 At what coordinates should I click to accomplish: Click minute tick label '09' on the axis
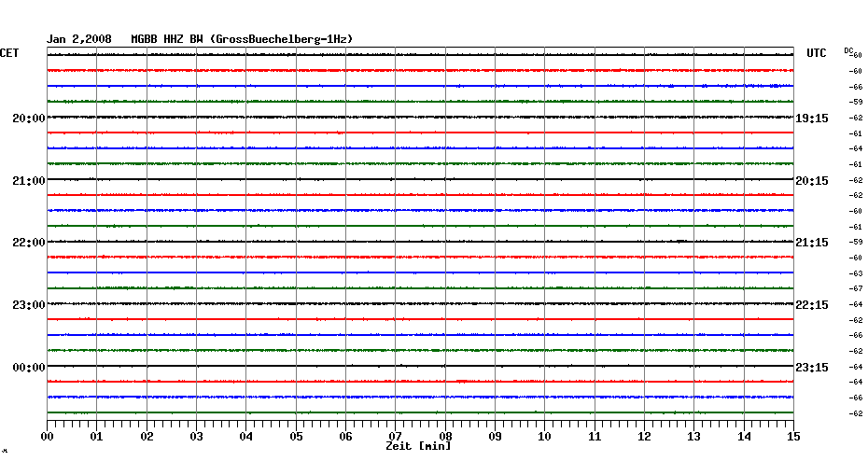tap(495, 437)
